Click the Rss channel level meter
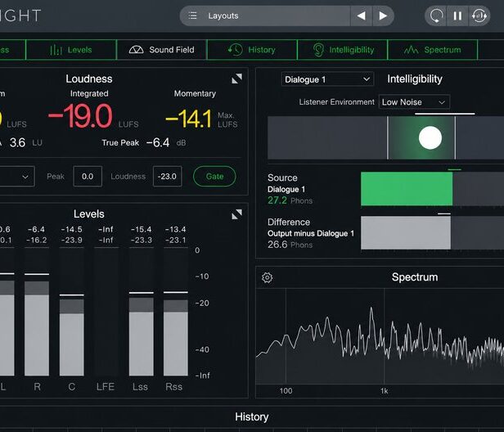Screen dimensions: 504x432 (x=175, y=312)
